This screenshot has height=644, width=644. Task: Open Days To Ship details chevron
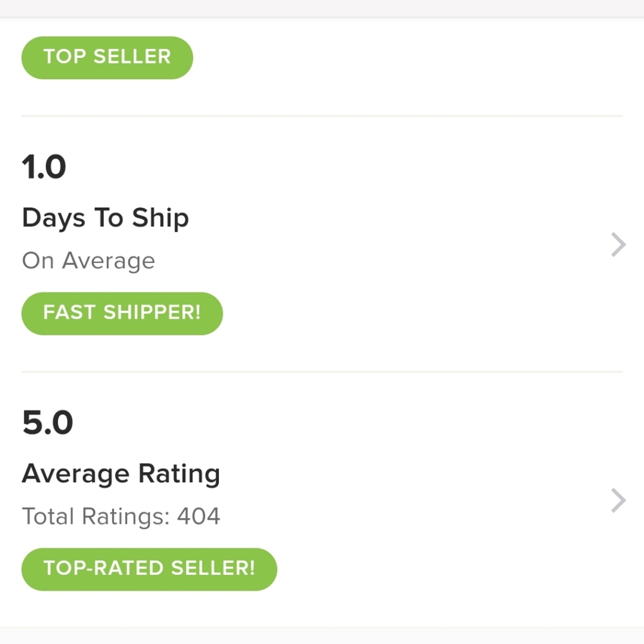[618, 245]
